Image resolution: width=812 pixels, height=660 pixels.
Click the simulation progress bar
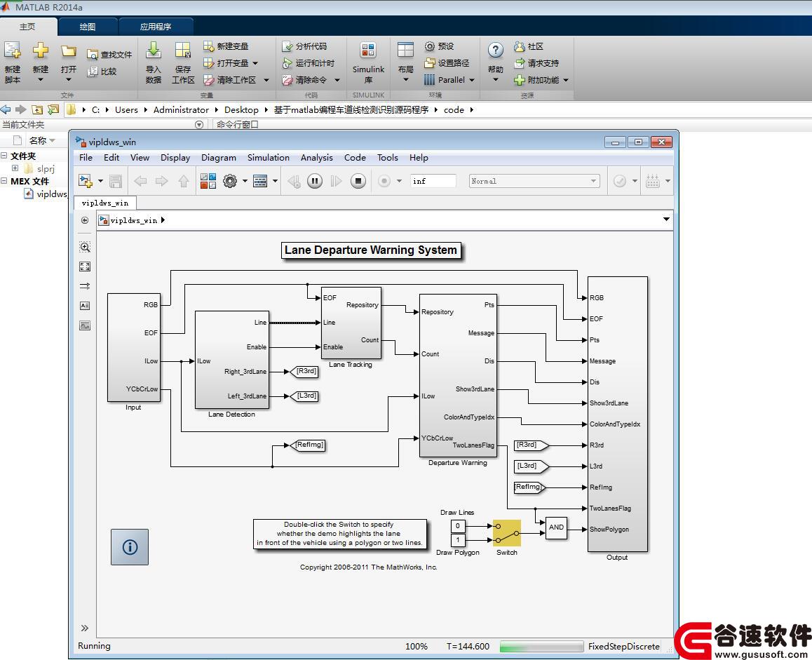point(541,646)
